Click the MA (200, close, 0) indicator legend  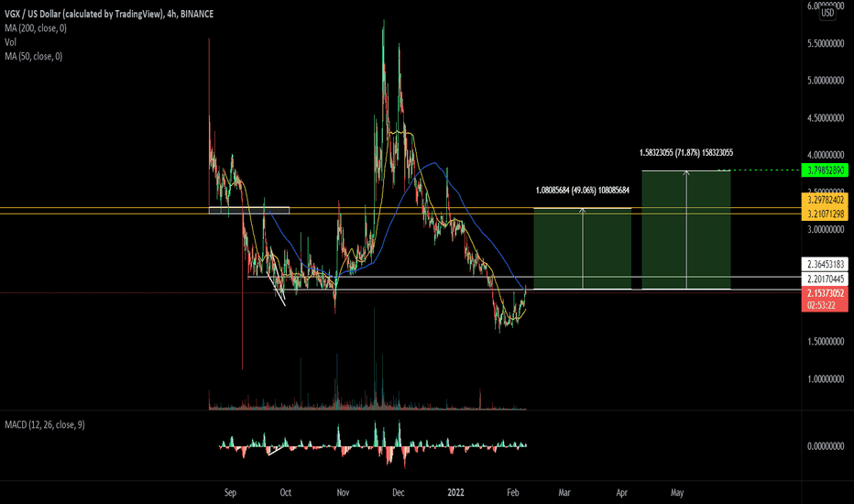click(x=36, y=27)
